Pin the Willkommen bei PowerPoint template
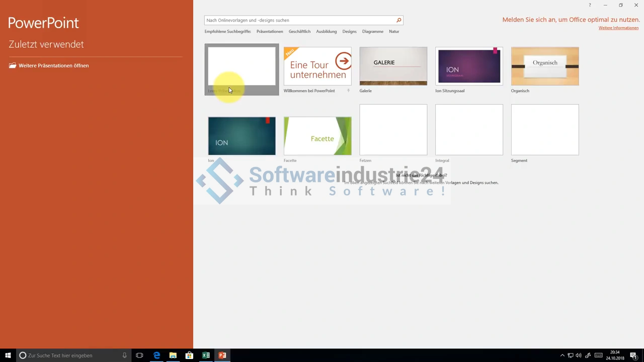Image resolution: width=644 pixels, height=362 pixels. pos(348,91)
